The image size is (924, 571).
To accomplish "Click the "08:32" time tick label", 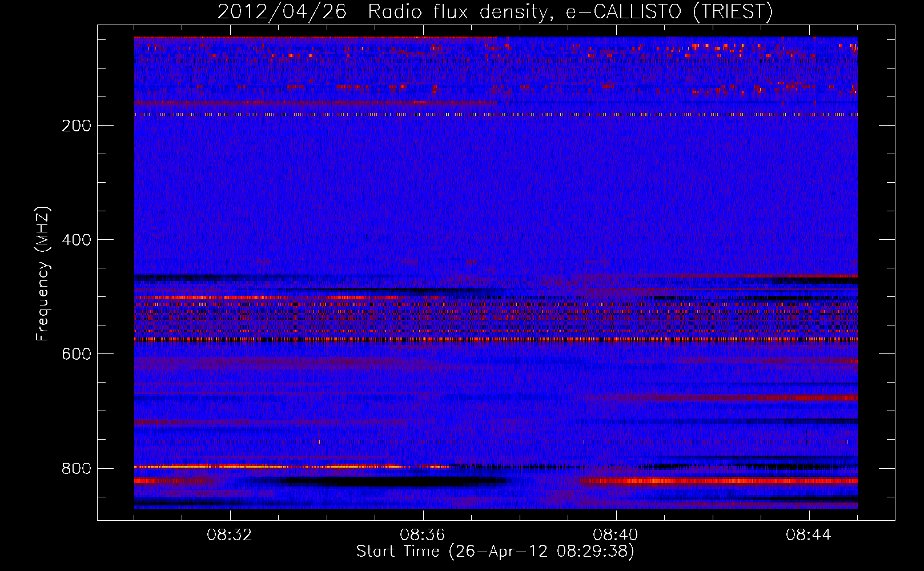I will [x=230, y=535].
